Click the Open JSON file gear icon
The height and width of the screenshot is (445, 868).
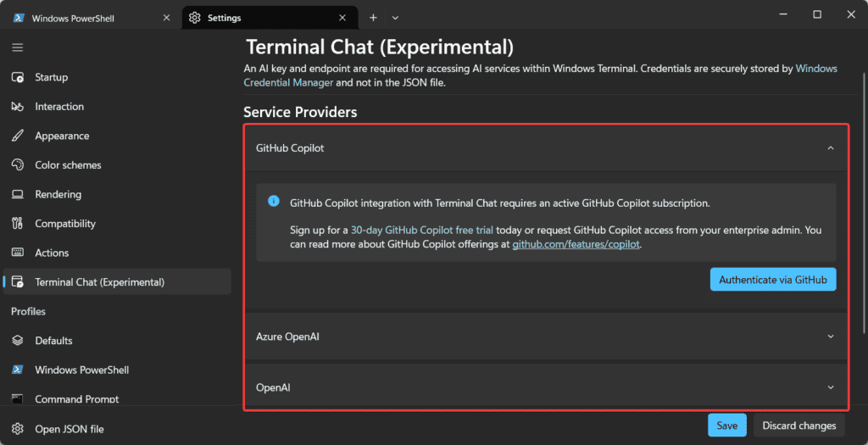tap(18, 429)
